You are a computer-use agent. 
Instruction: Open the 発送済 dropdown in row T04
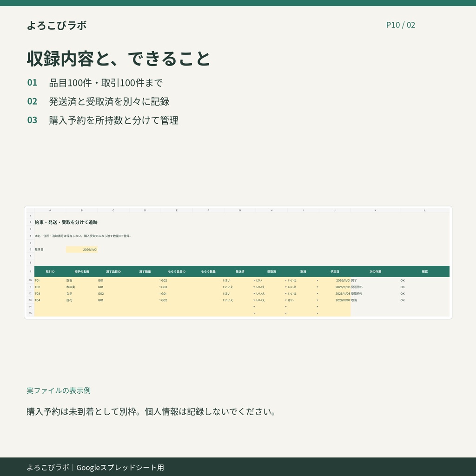coord(254,300)
